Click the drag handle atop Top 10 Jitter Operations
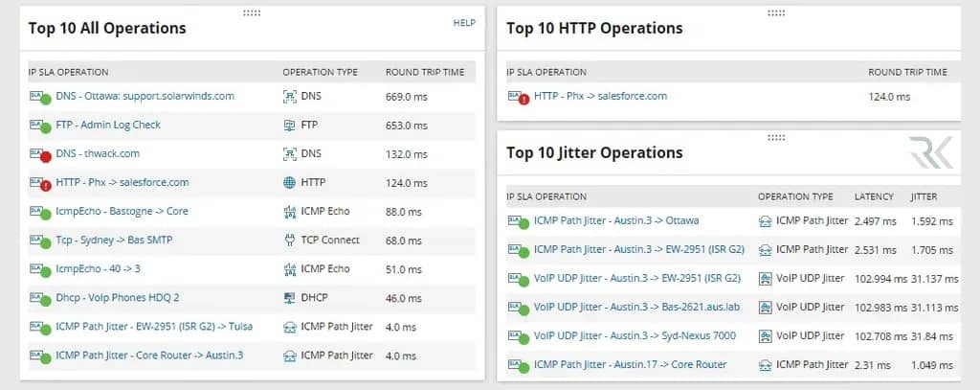Viewport: 980px width, 390px height. pyautogui.click(x=775, y=138)
